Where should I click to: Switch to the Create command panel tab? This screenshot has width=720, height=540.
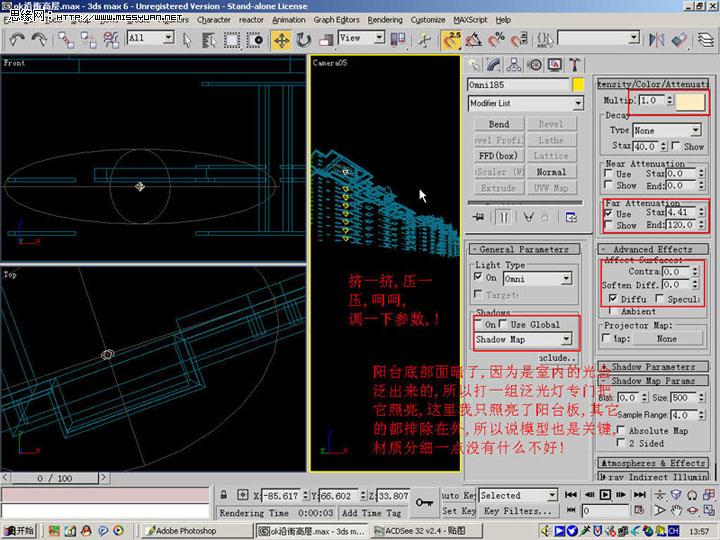pyautogui.click(x=474, y=65)
